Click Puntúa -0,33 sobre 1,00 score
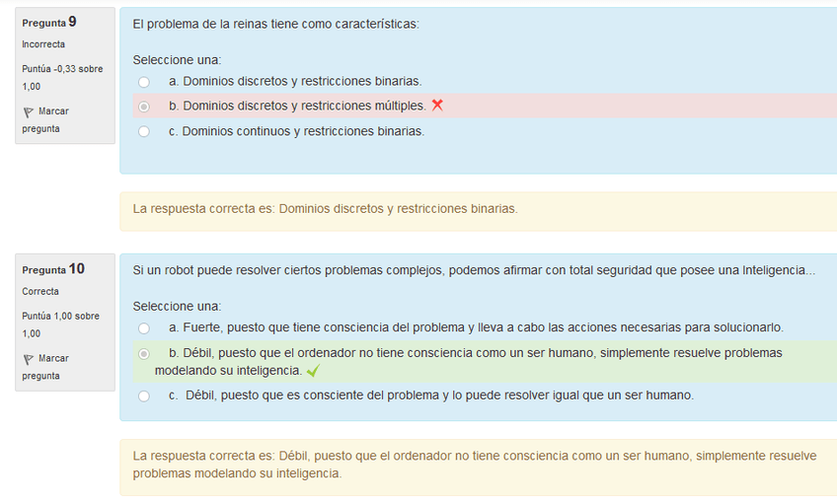This screenshot has height=504, width=837. pos(62,77)
